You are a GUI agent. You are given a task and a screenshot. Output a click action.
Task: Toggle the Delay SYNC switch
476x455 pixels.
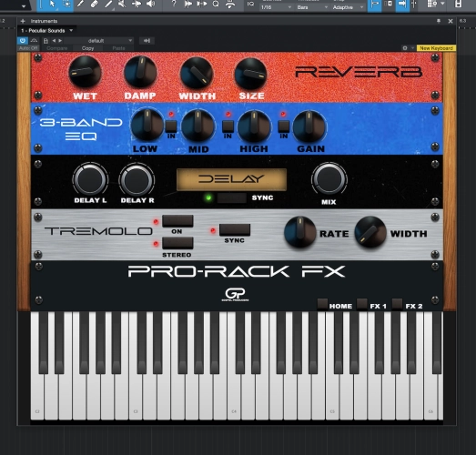pyautogui.click(x=231, y=197)
